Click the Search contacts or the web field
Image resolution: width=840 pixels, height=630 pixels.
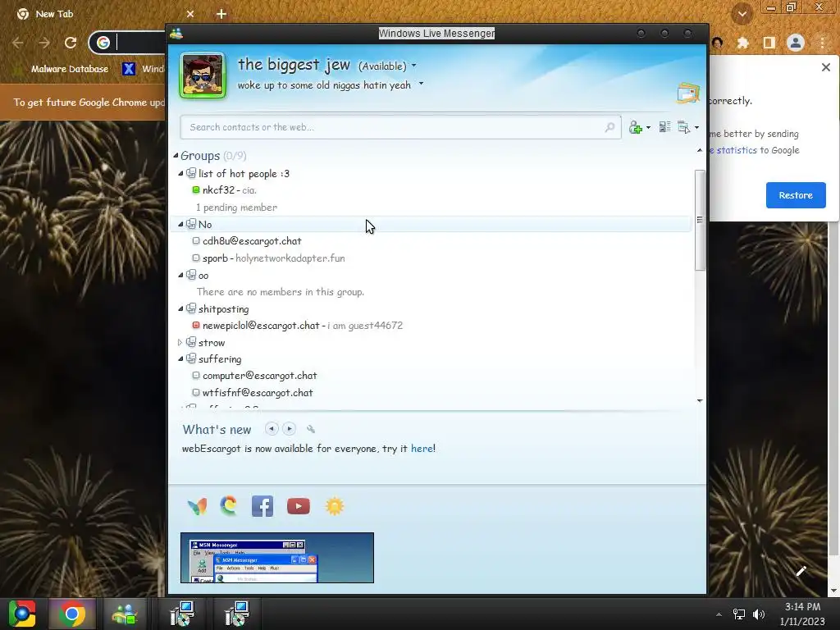coord(400,127)
